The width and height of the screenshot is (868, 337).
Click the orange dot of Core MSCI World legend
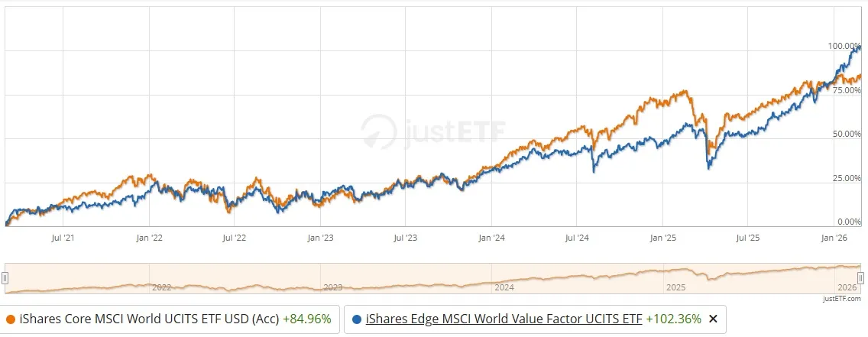pyautogui.click(x=11, y=319)
